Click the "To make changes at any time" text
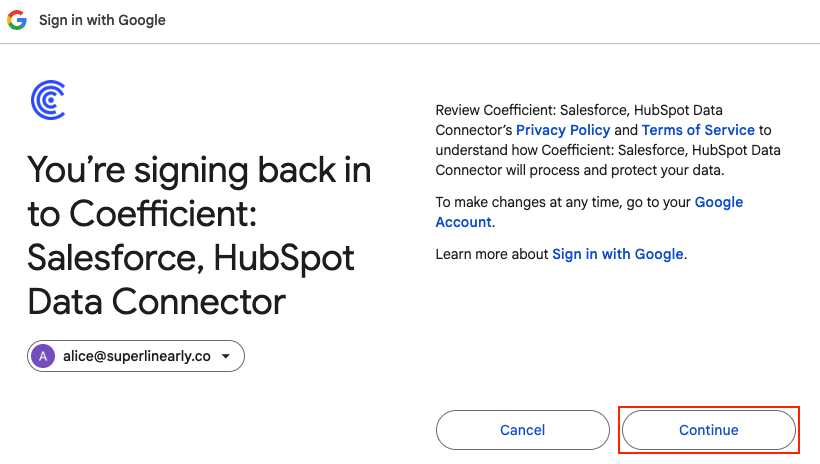The height and width of the screenshot is (464, 820). pos(563,202)
